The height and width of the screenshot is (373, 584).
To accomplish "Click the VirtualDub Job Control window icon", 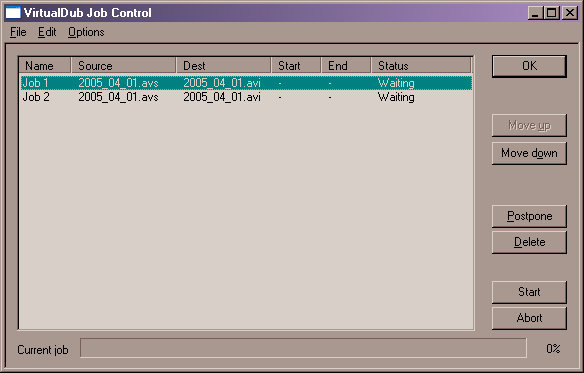I will point(13,13).
